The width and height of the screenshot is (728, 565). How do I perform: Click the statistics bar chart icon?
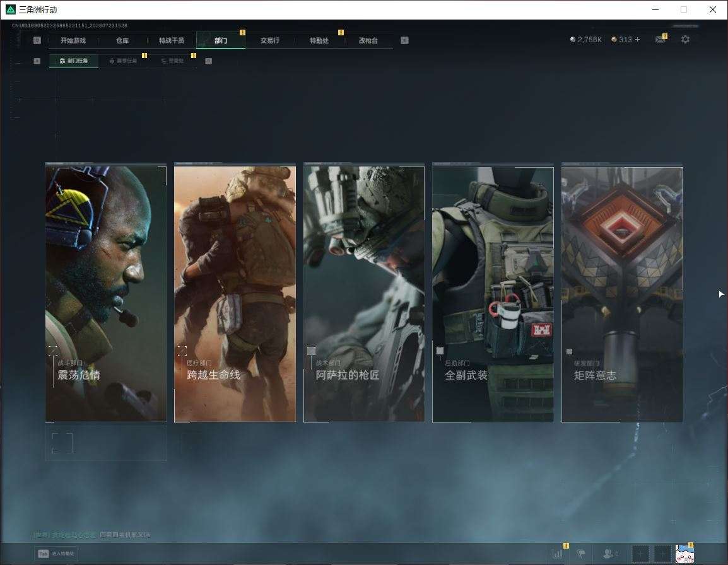557,554
